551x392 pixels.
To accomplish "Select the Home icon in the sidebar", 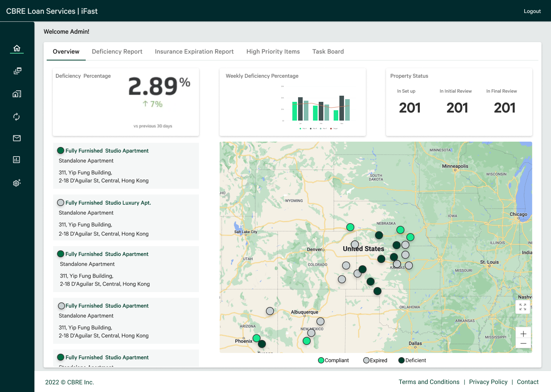I will pyautogui.click(x=17, y=48).
